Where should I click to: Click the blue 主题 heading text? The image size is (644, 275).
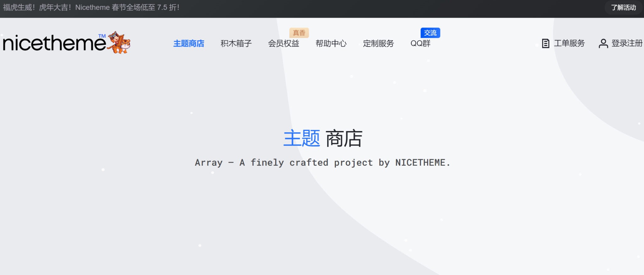[x=302, y=139]
